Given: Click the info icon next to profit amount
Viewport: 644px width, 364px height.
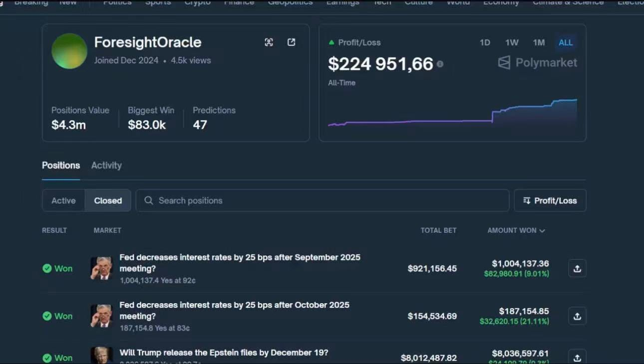Looking at the screenshot, I should pyautogui.click(x=440, y=64).
